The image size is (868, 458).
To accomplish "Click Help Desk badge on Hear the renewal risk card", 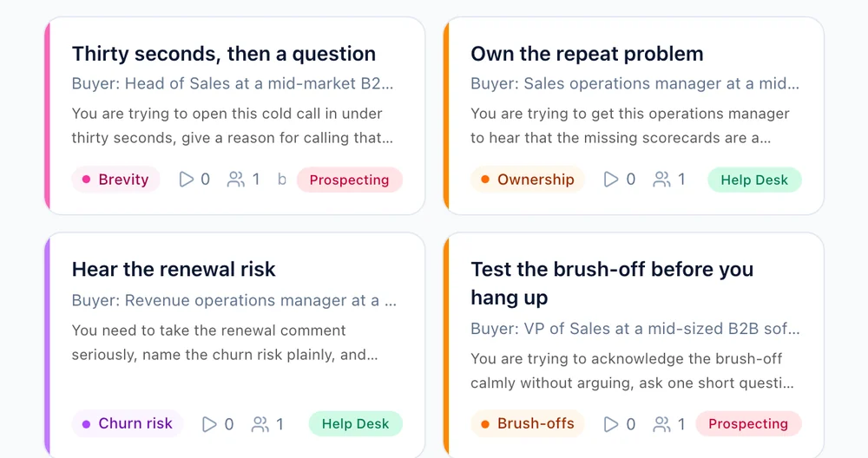I will click(355, 423).
